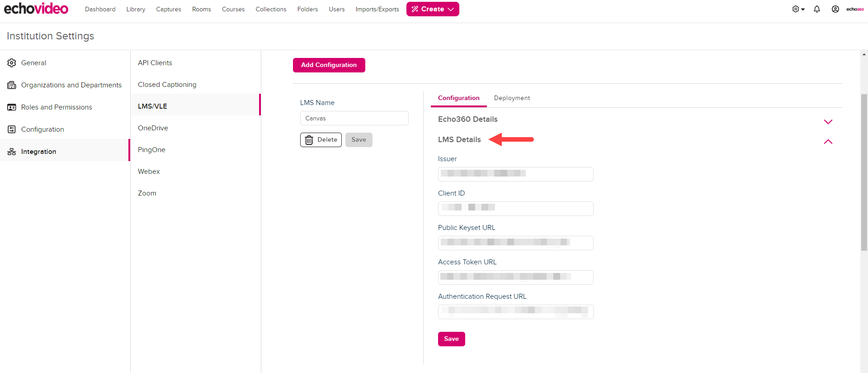Click the EchoVideo logo

coord(36,9)
